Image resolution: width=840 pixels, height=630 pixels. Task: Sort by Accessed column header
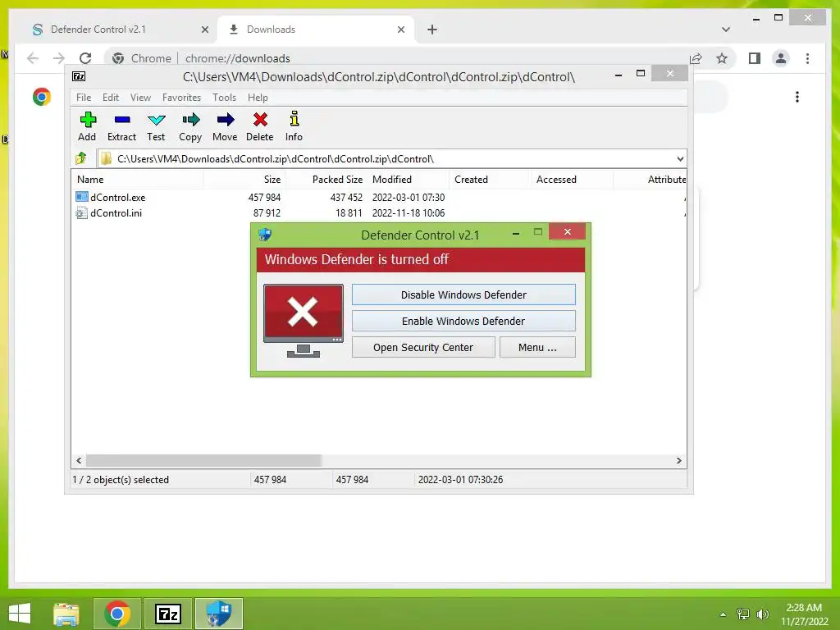coord(572,180)
